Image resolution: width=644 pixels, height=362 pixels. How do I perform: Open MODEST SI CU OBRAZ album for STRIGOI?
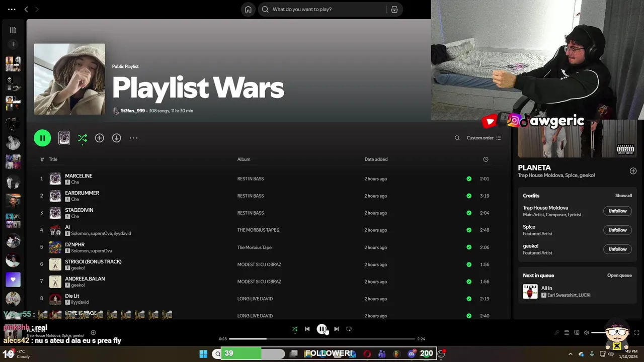[259, 264]
